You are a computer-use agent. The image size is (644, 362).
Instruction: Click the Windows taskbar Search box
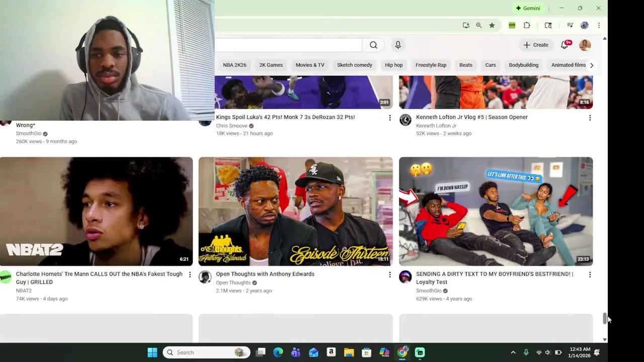click(x=206, y=352)
